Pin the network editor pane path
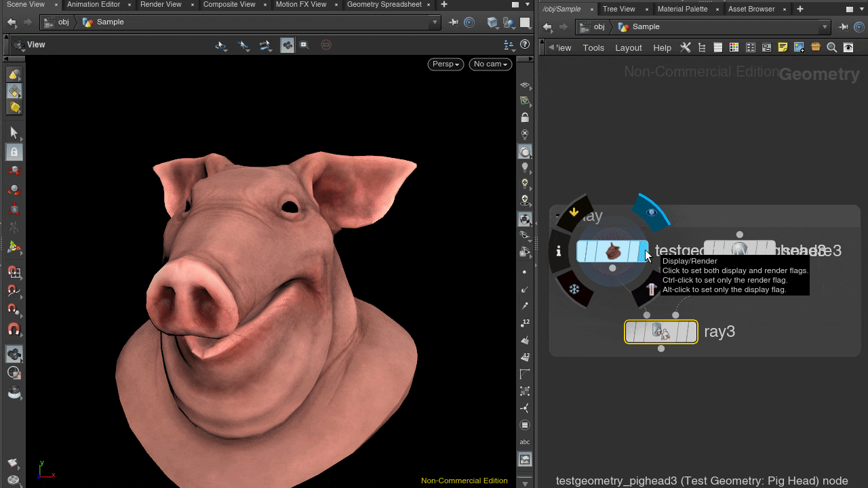Screen dimensions: 868x488 [x=844, y=27]
